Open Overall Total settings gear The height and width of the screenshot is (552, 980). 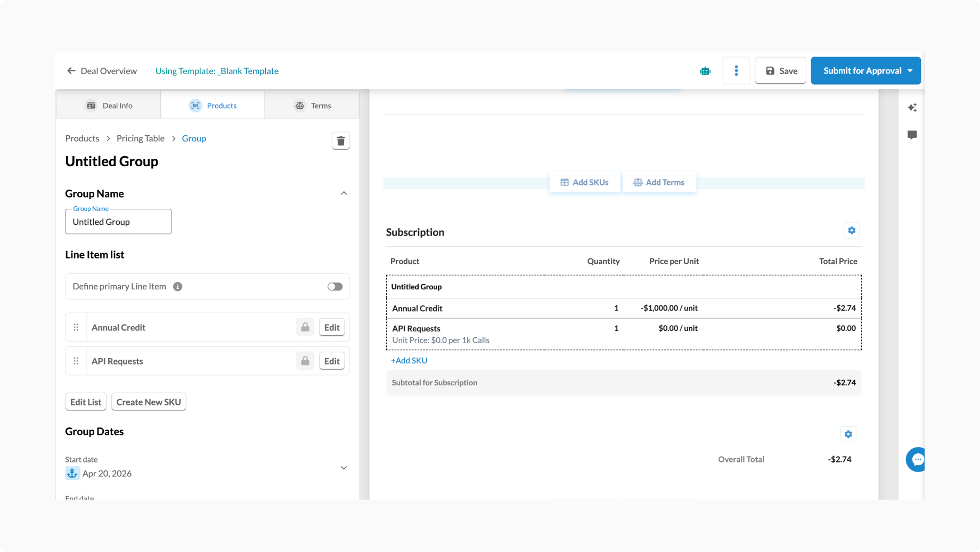tap(848, 434)
